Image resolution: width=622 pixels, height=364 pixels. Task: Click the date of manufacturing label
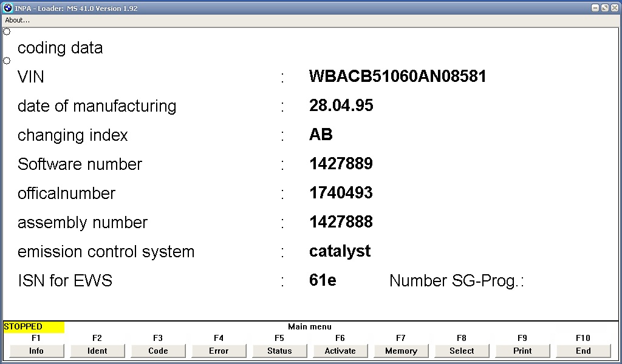97,106
